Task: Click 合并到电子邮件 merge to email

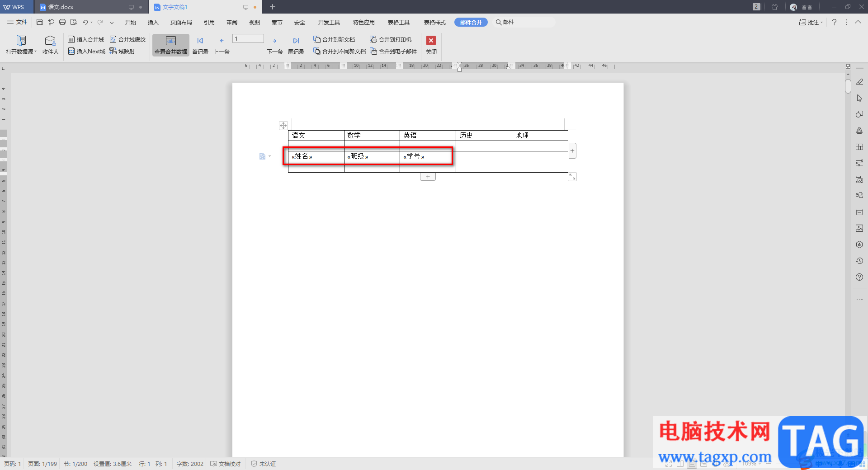Action: (393, 51)
